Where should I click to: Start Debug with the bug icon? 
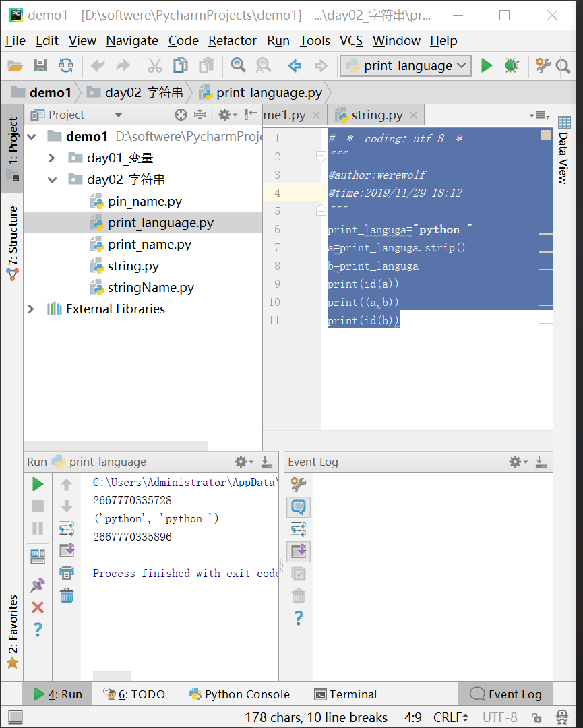click(512, 65)
